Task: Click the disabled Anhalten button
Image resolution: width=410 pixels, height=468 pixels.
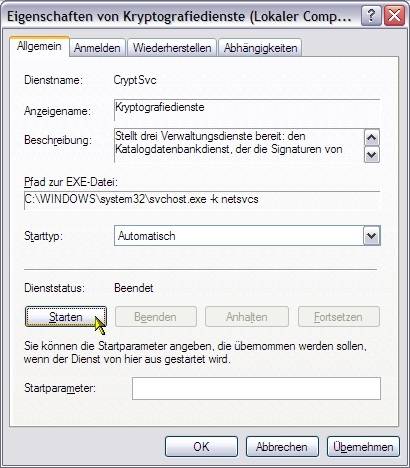Action: coord(247,317)
